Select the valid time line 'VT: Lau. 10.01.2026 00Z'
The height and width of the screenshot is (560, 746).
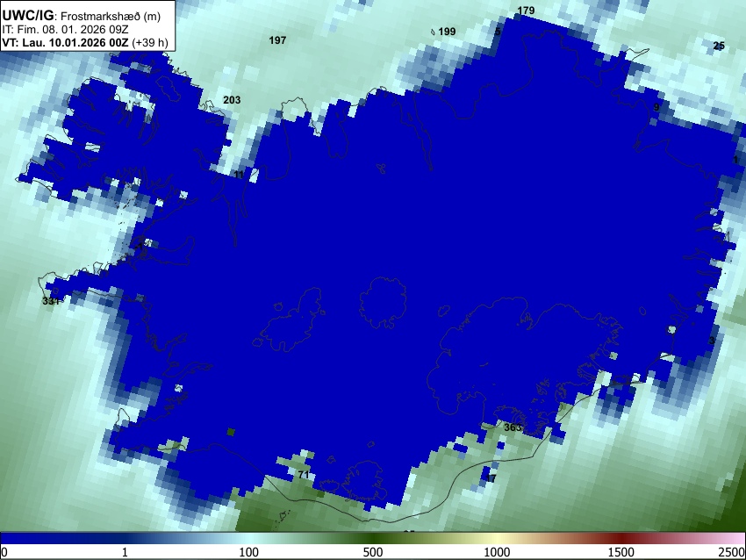(65, 42)
